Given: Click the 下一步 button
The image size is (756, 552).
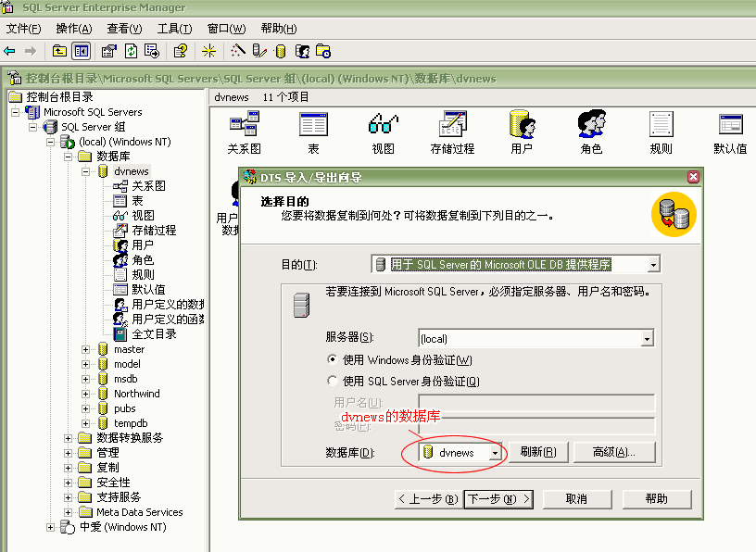Looking at the screenshot, I should click(x=498, y=498).
